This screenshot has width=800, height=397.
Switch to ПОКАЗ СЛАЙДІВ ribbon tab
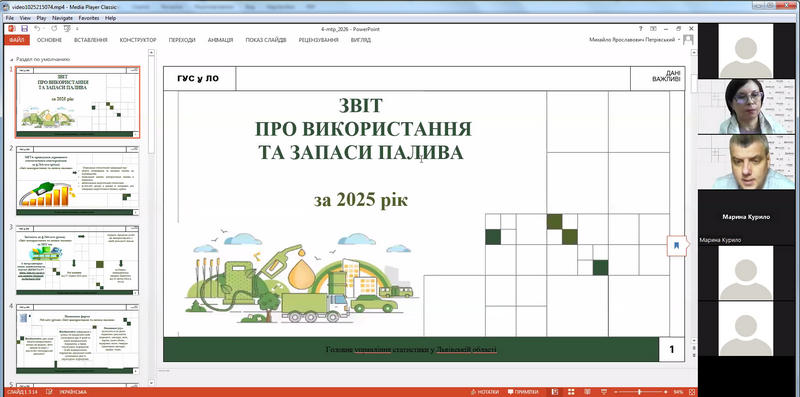point(266,40)
